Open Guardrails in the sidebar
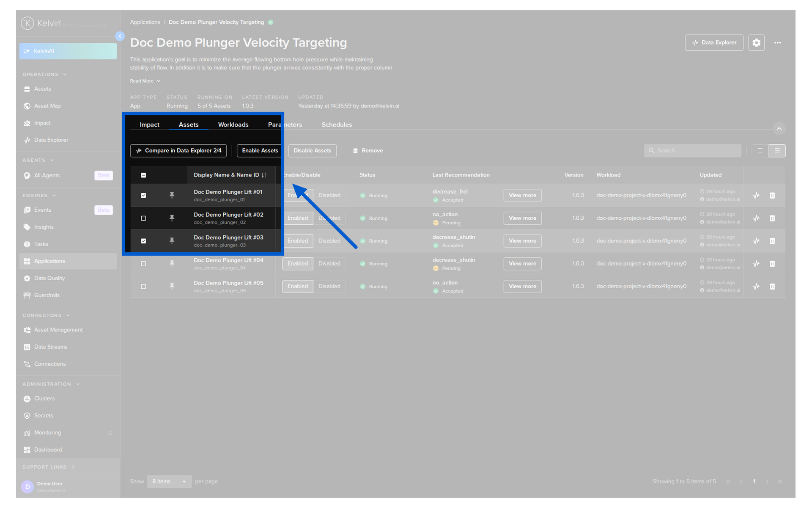Screen dimensions: 812x508 47,295
